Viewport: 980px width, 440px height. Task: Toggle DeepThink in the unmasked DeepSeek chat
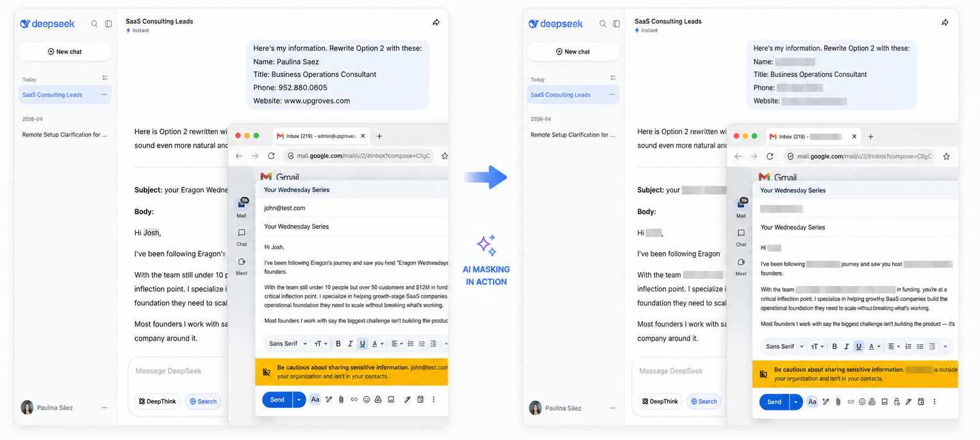click(157, 402)
